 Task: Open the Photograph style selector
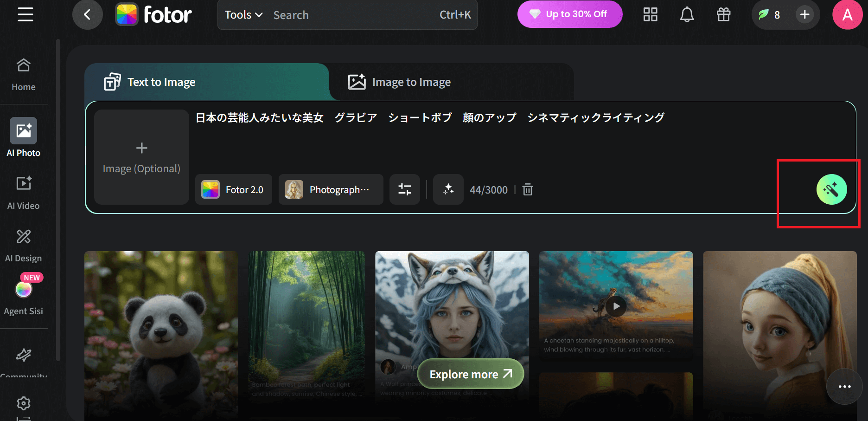tap(331, 189)
